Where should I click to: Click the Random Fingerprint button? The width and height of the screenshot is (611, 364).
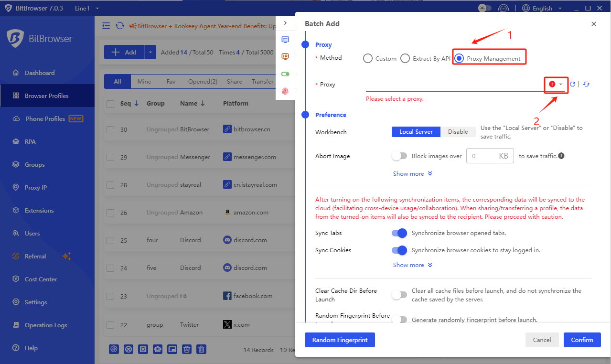coord(340,340)
